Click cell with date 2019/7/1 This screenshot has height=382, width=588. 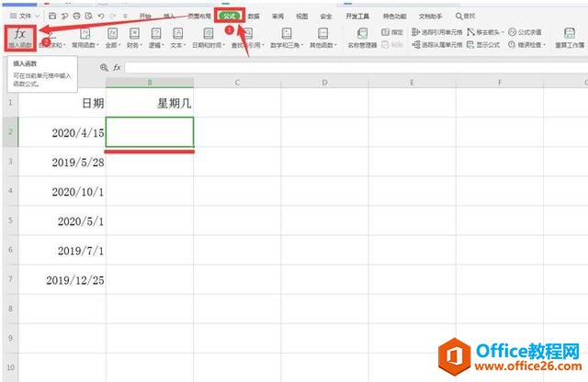pos(62,250)
